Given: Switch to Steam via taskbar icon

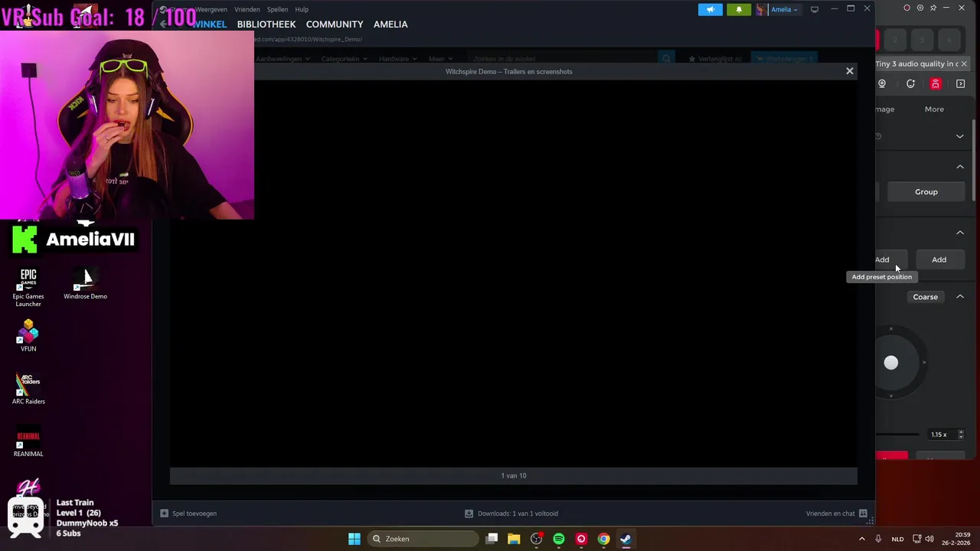Looking at the screenshot, I should pyautogui.click(x=626, y=539).
